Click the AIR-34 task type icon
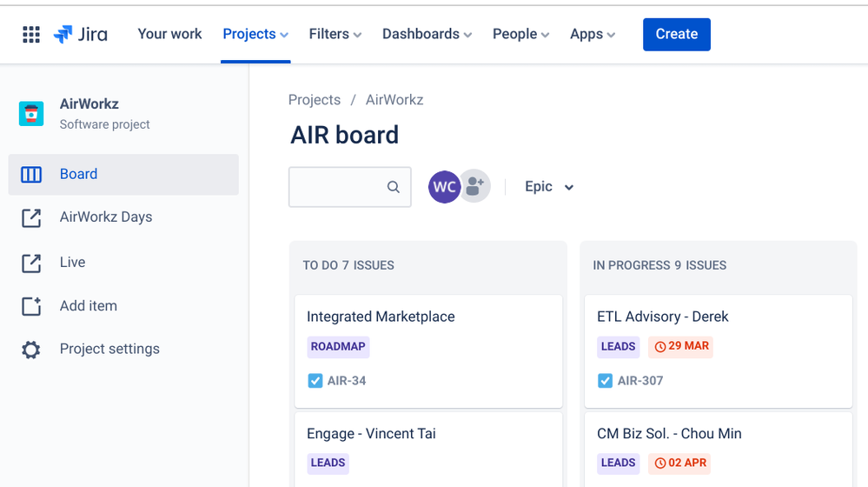868x487 pixels. [x=315, y=381]
